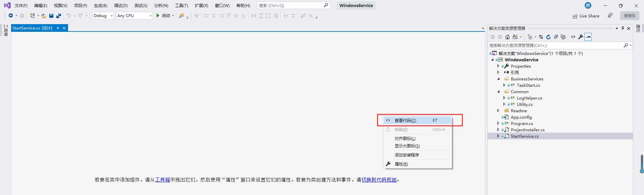Click the Redo arrow icon in the main toolbar
644x195 pixels.
(80, 16)
